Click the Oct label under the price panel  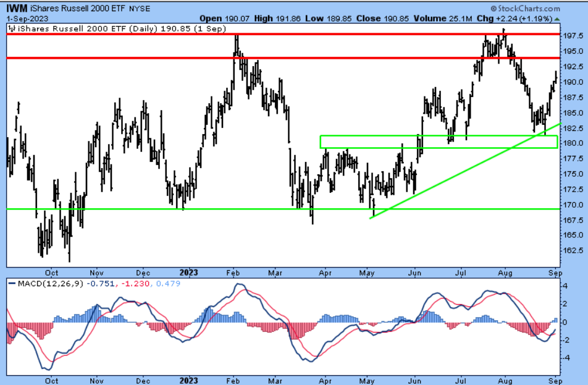[51, 273]
